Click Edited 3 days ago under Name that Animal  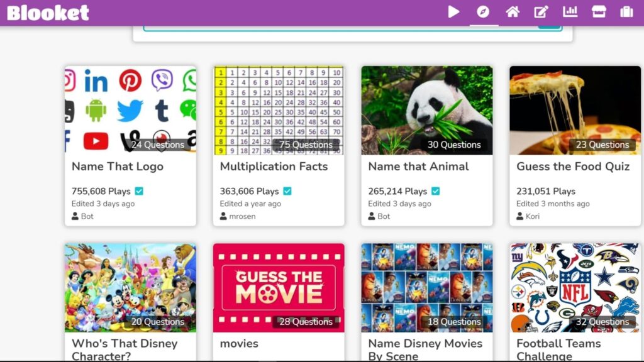tap(399, 204)
